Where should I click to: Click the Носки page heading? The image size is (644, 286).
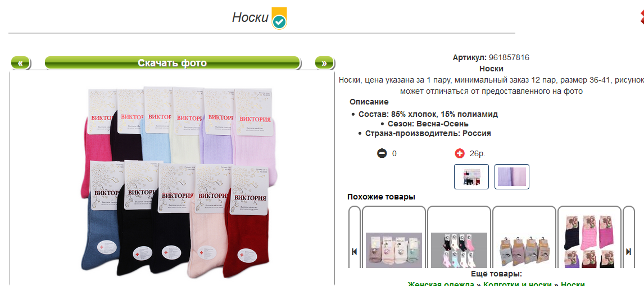coord(250,17)
